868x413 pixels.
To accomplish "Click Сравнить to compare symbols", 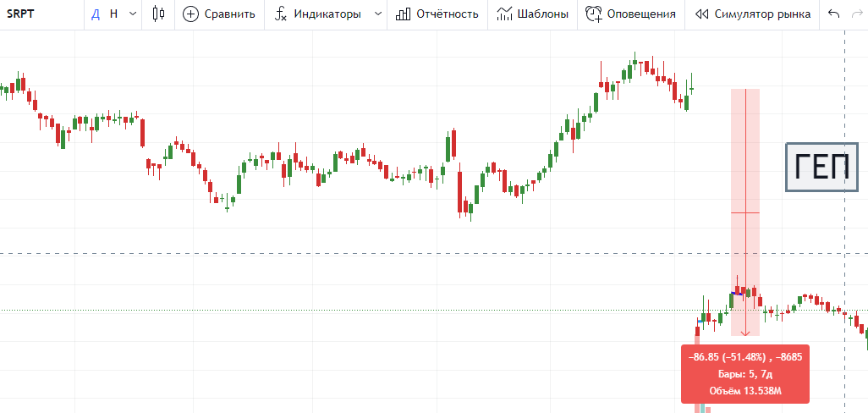I will pos(219,14).
